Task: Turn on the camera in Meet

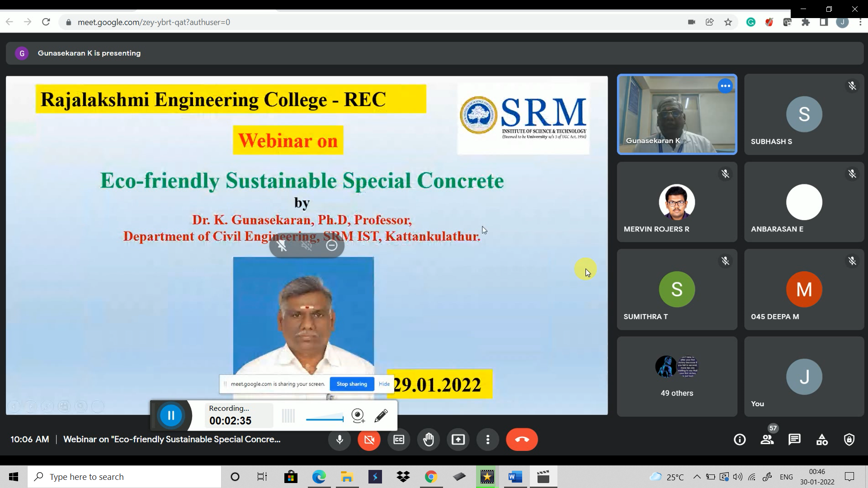Action: 369,440
